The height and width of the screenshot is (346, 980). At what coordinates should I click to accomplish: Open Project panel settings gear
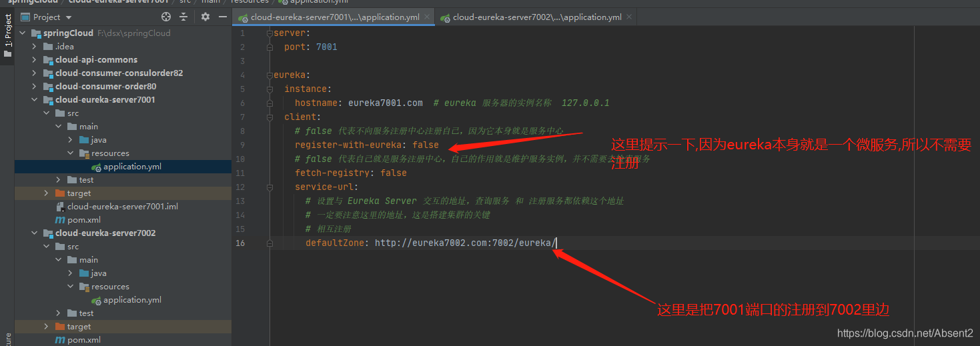(x=205, y=17)
